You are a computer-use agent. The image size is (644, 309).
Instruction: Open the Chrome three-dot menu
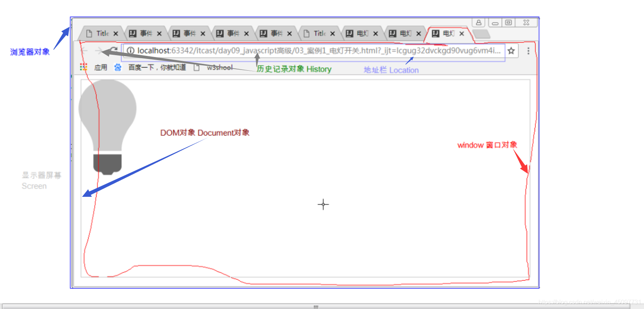528,51
